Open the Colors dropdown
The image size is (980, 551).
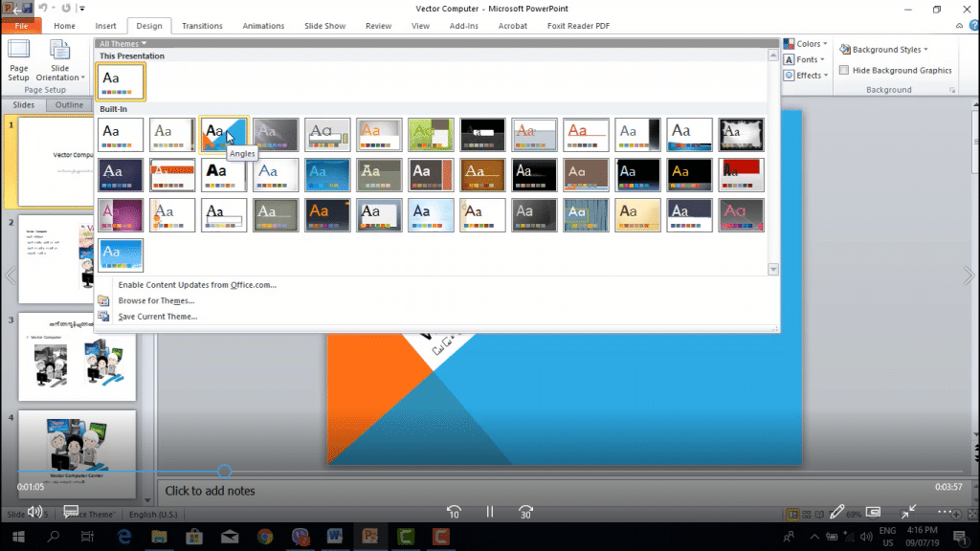(806, 44)
